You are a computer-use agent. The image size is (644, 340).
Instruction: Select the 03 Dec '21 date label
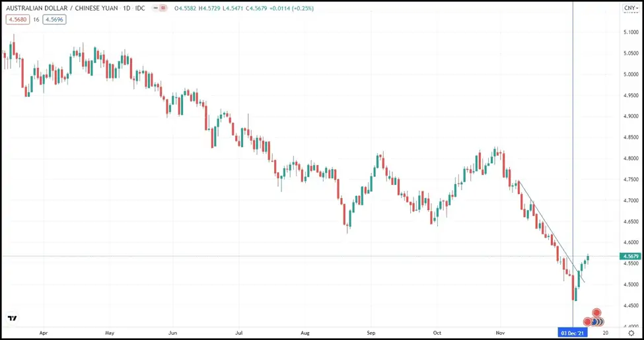click(572, 333)
